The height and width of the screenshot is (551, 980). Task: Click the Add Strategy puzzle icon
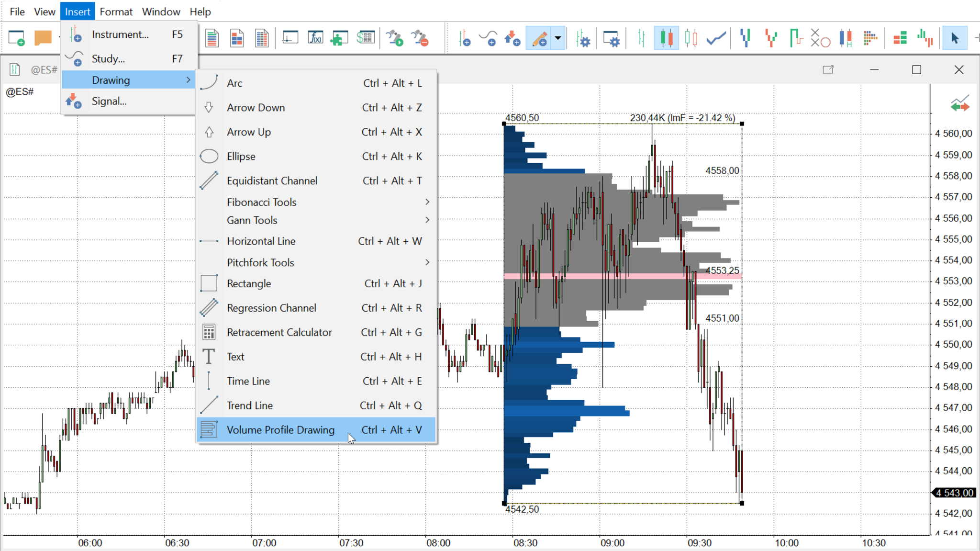pyautogui.click(x=340, y=37)
